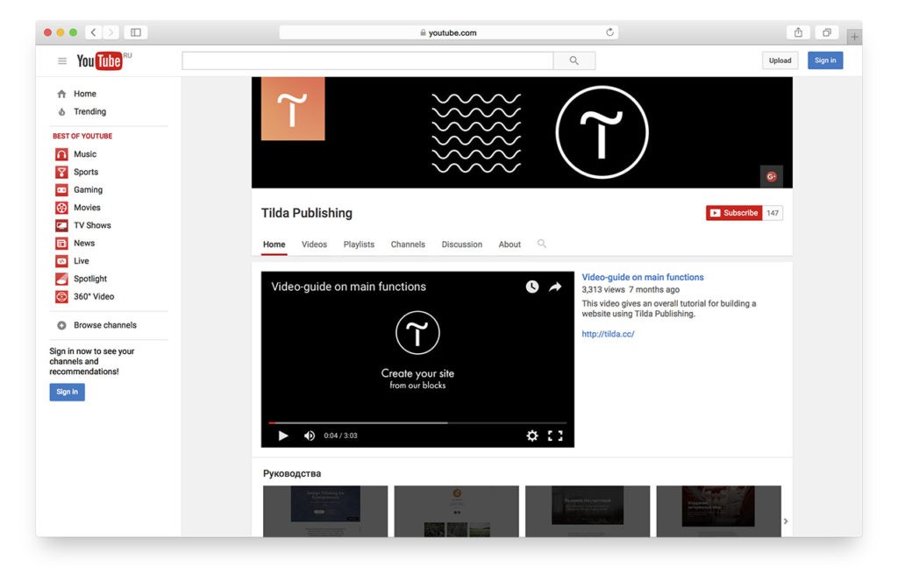The height and width of the screenshot is (588, 898).
Task: Click the BEST OF YOUTUBE heading
Action: (82, 136)
